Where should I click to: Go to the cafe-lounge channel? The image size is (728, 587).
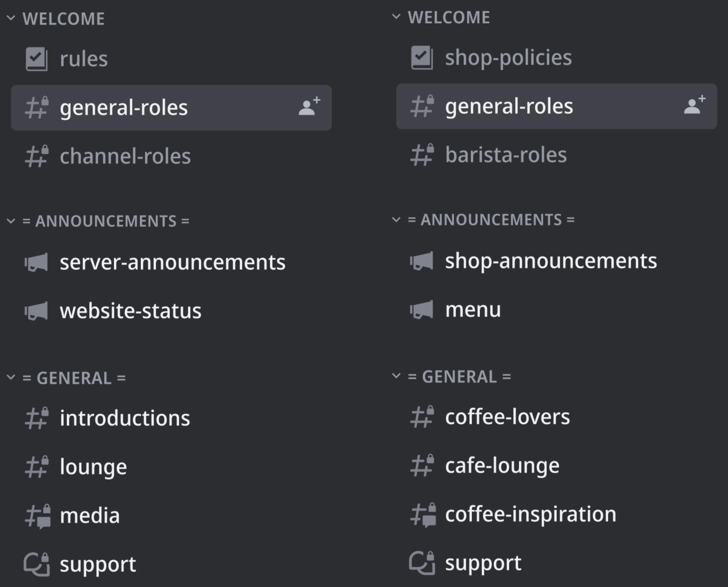(502, 465)
